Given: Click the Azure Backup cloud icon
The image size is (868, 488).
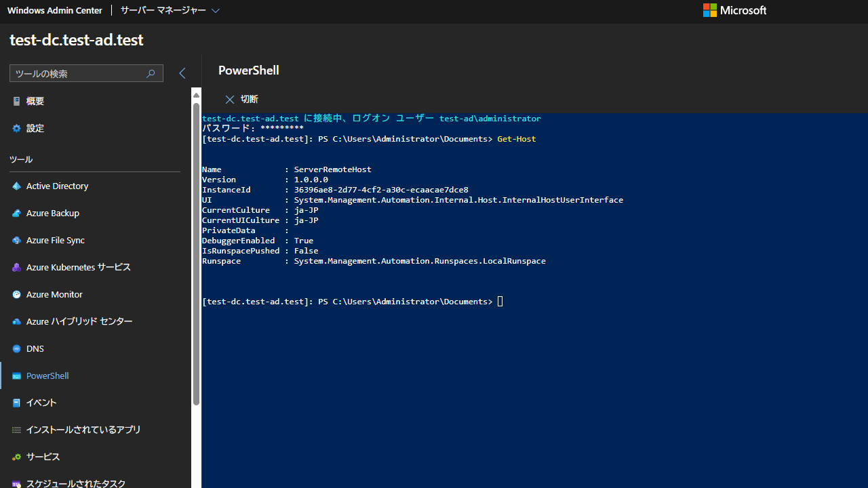Looking at the screenshot, I should tap(16, 213).
